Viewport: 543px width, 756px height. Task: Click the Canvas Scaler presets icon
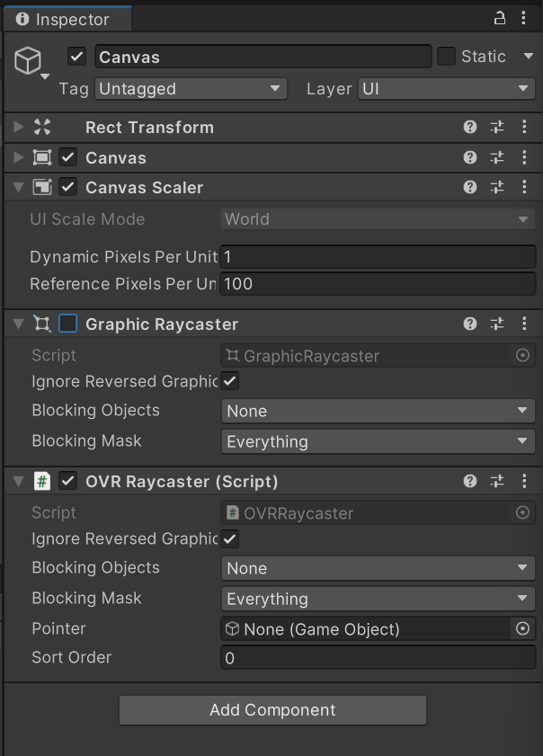click(496, 187)
